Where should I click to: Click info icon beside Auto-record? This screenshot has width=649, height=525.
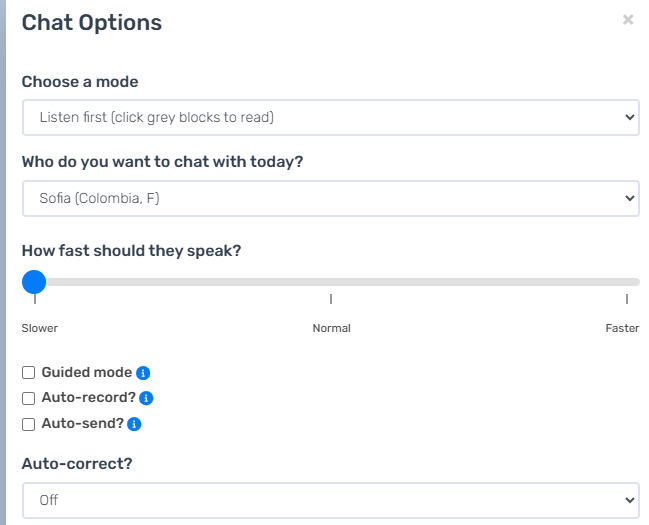tap(147, 398)
